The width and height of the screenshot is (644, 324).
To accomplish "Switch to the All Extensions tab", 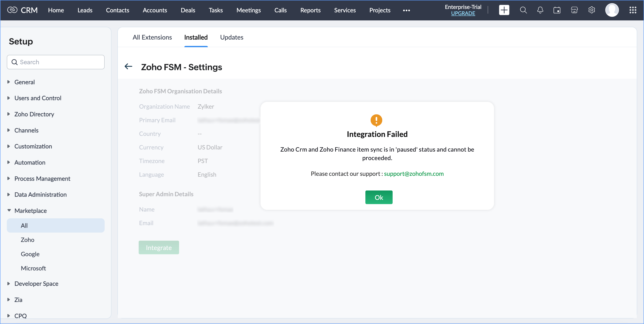I will [152, 37].
